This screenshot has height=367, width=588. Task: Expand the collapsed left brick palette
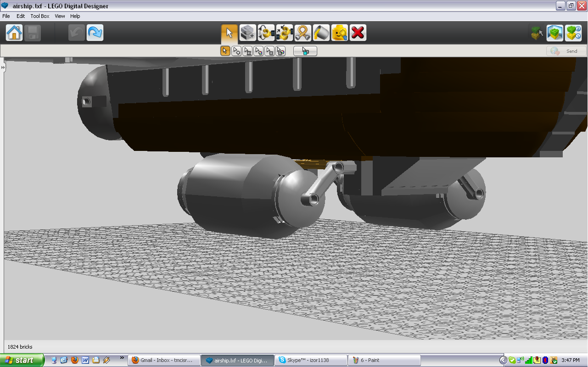tap(2, 67)
